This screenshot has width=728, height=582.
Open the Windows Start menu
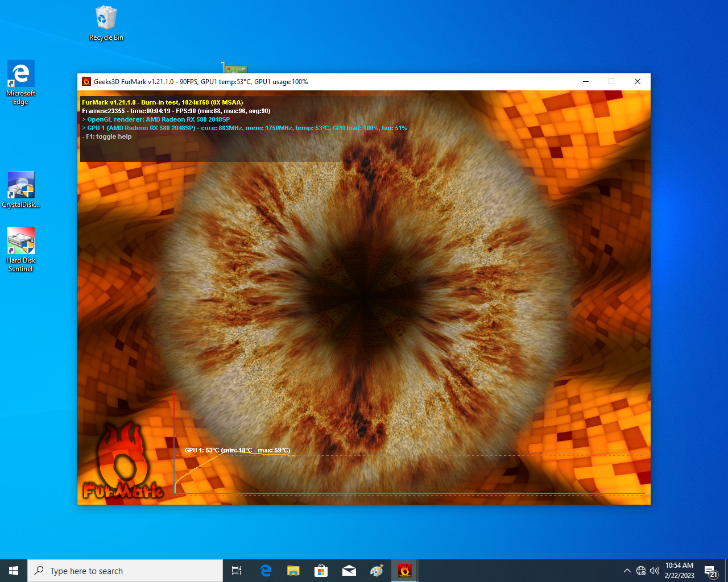(14, 571)
